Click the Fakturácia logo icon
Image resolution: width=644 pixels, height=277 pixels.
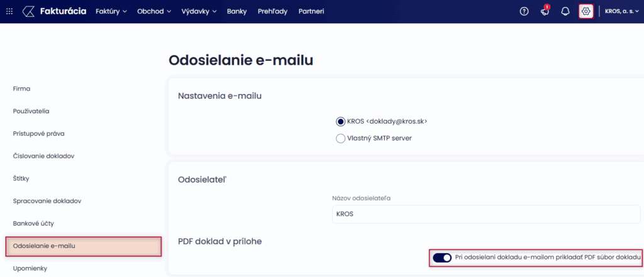point(28,11)
